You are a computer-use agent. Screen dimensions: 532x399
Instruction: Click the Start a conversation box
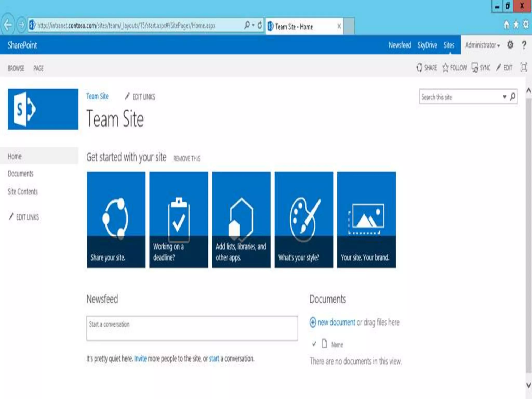pos(192,328)
